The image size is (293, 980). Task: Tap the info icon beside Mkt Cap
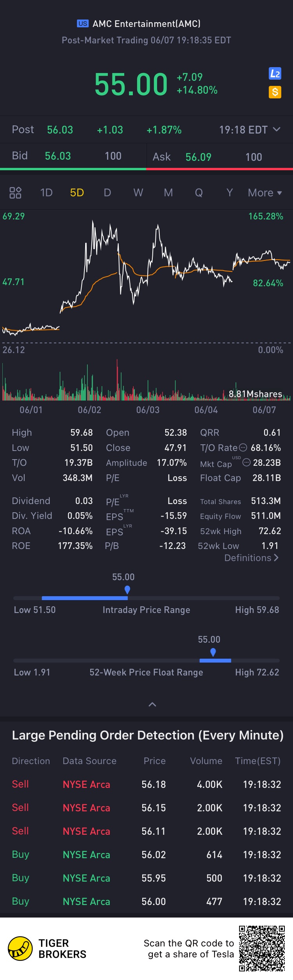coord(247,463)
